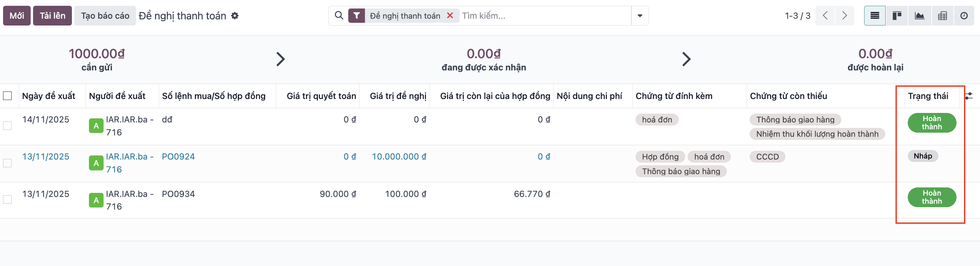Click avatar in the PO0934 row

click(96, 200)
